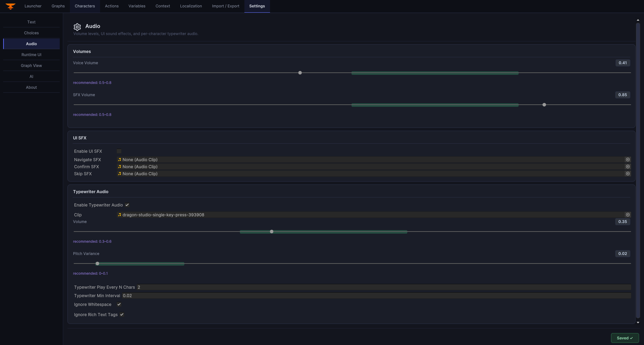Click the Pitch Variance slider handle
The image size is (644, 345).
[97, 263]
